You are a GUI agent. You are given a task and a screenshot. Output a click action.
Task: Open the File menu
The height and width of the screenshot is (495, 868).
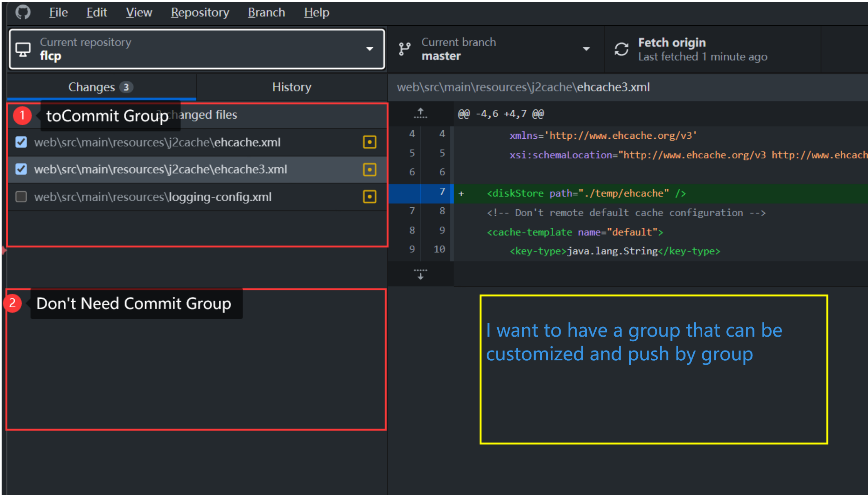(58, 13)
